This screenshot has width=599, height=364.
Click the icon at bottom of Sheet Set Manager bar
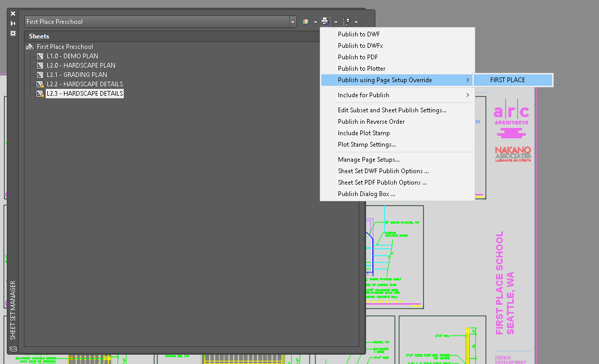[x=13, y=349]
